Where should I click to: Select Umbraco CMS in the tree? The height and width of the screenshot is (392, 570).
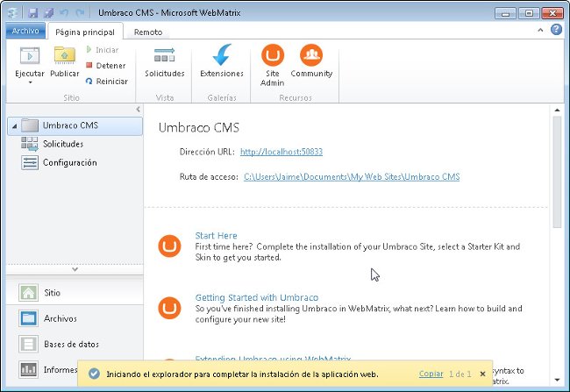(x=75, y=125)
